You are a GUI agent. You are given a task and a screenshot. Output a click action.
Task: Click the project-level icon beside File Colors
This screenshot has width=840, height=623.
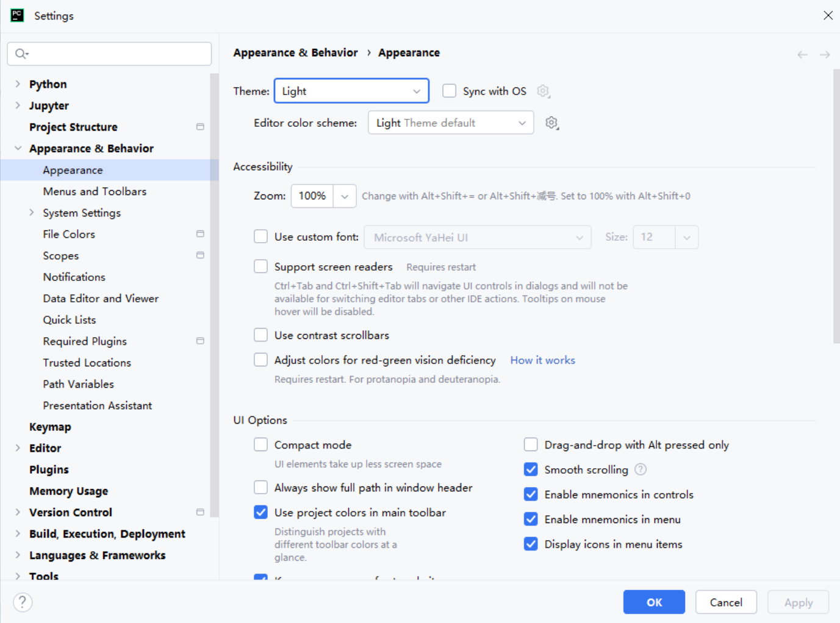200,234
